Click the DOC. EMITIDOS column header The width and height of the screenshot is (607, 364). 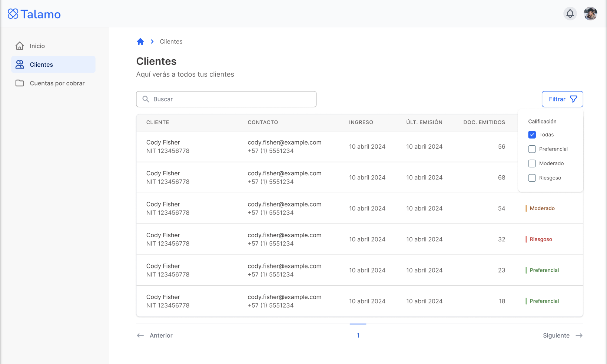484,122
